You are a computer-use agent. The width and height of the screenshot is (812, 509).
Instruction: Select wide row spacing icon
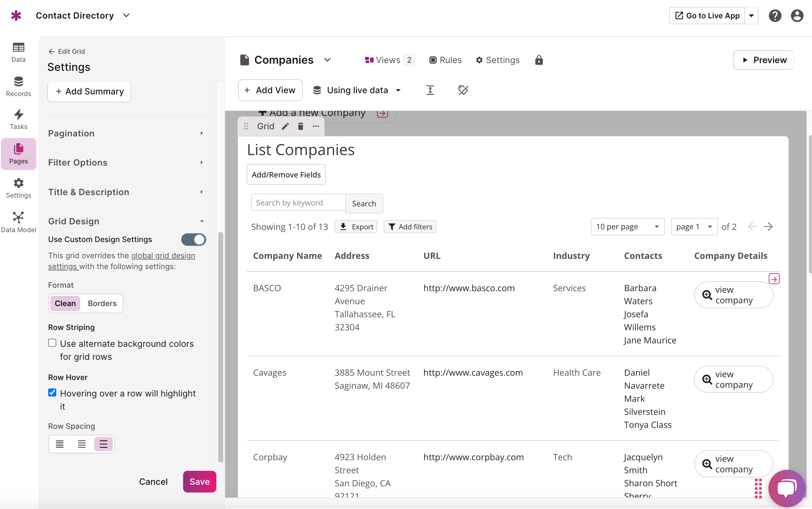point(104,444)
